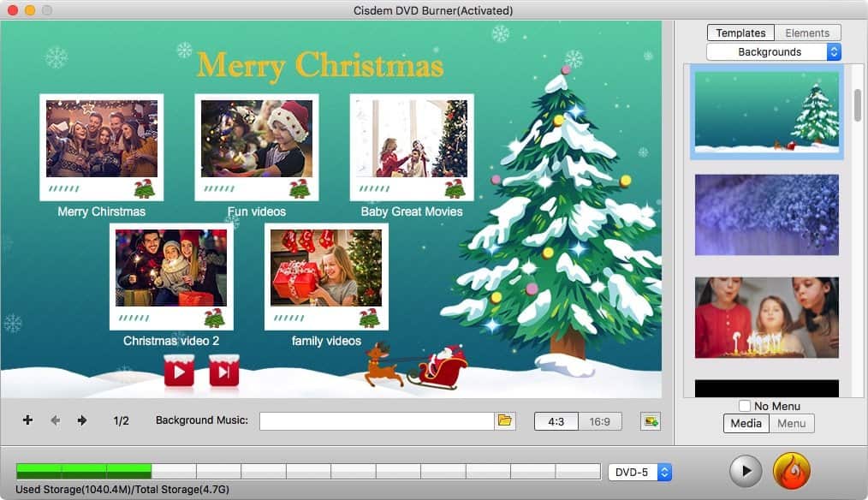Screen dimensions: 868x500
Task: Click the add-image icon next to 16:9
Action: [x=650, y=420]
